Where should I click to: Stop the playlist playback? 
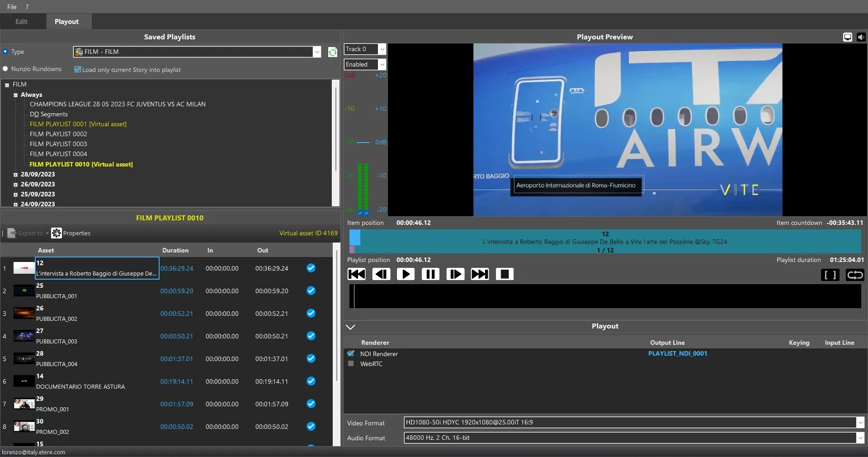coord(505,274)
